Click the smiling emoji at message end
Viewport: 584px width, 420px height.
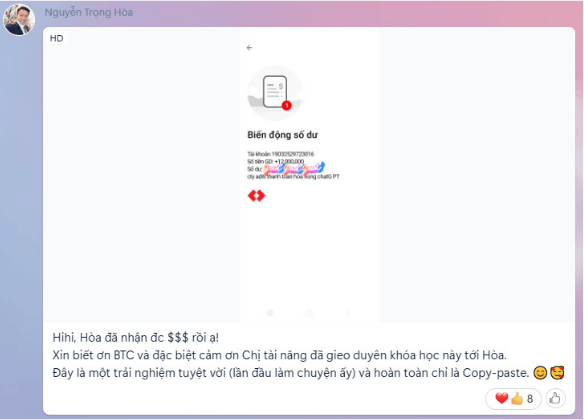[x=540, y=373]
